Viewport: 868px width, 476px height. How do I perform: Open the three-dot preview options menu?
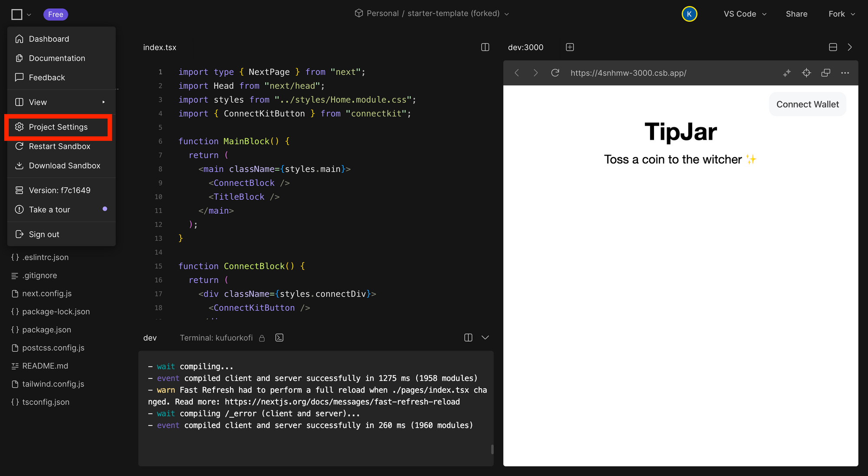pos(845,73)
